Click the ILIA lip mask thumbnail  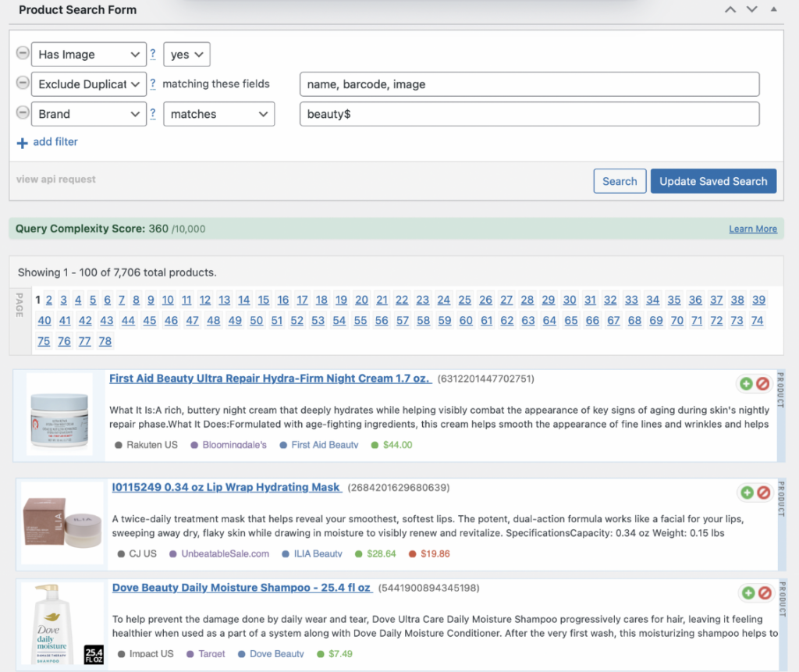tap(62, 523)
